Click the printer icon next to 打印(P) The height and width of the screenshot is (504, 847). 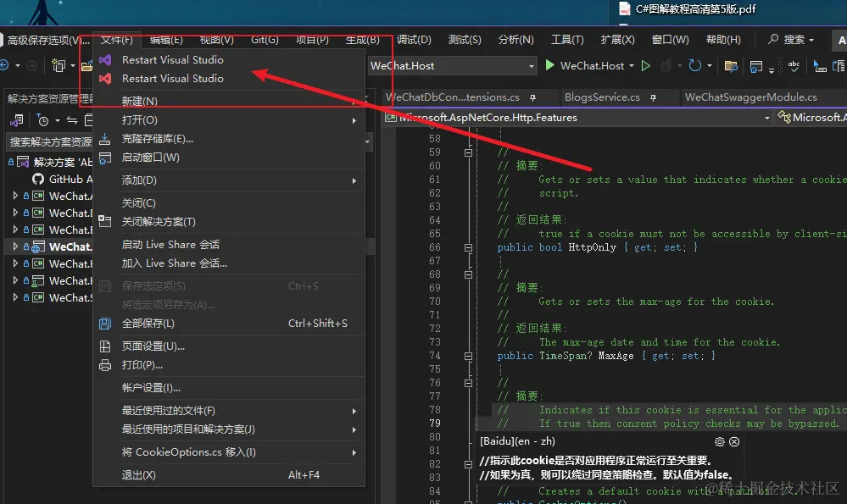(x=105, y=365)
